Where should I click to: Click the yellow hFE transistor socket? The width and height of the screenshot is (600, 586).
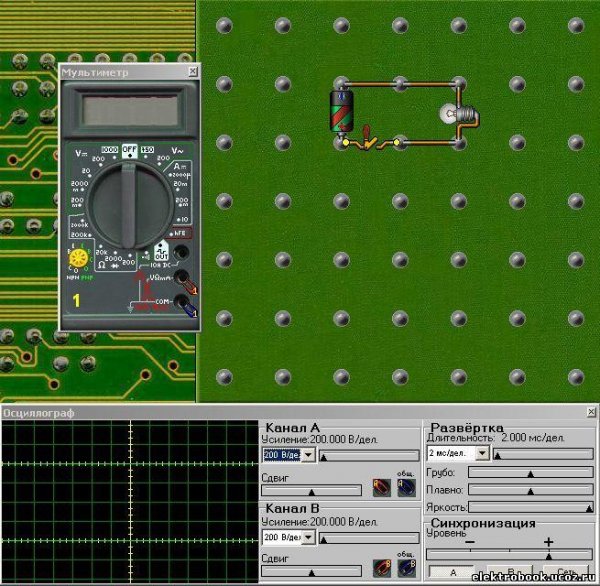78,258
